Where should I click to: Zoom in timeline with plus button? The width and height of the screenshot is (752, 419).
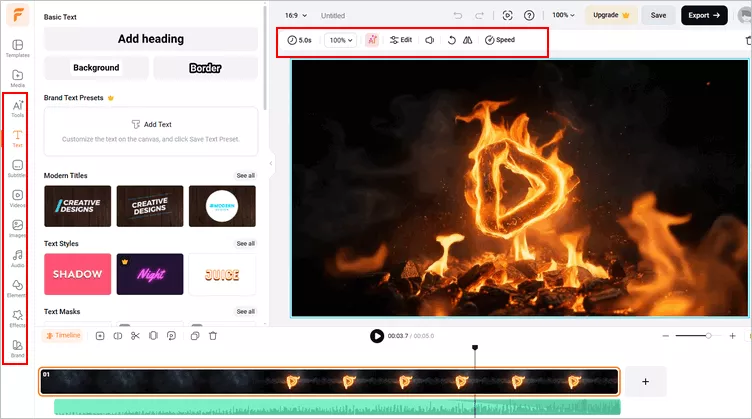pos(732,336)
